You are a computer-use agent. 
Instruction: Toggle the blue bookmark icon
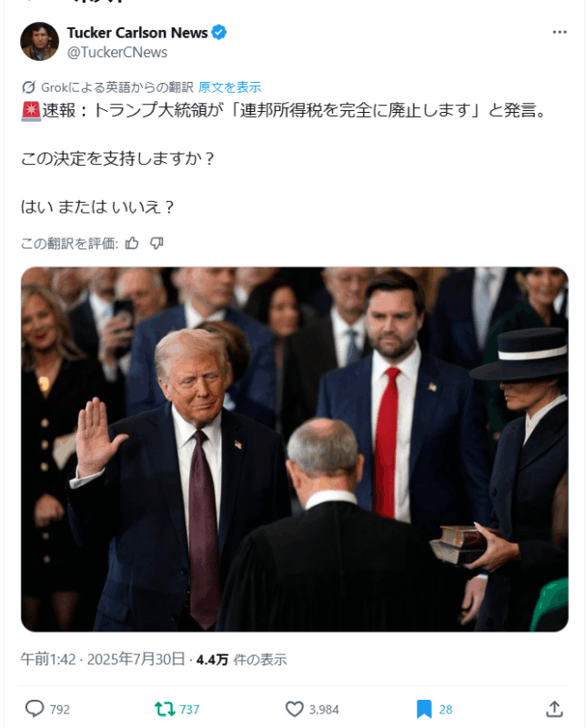(424, 709)
